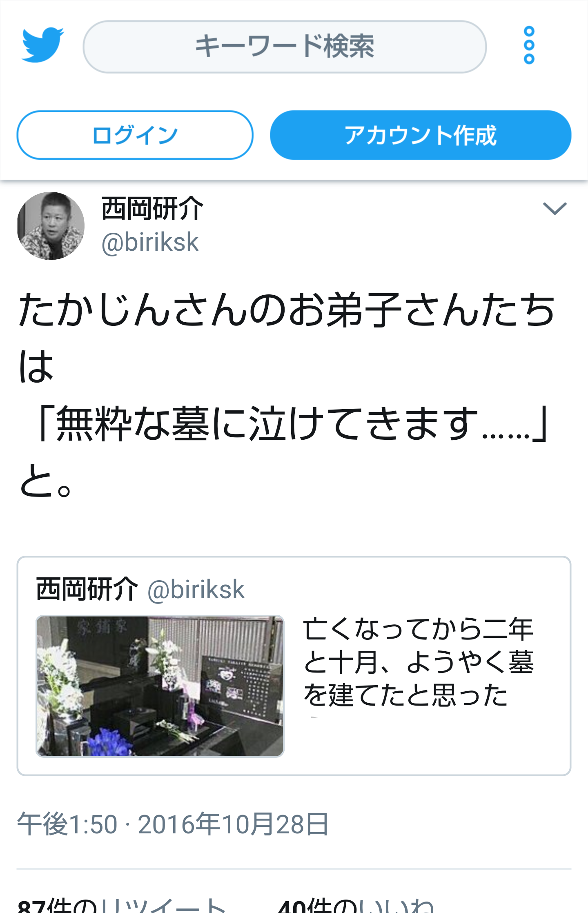Select the main tweet text たかじんさんのお弟子さんたちは
Viewport: 588px width, 913px height.
[287, 338]
